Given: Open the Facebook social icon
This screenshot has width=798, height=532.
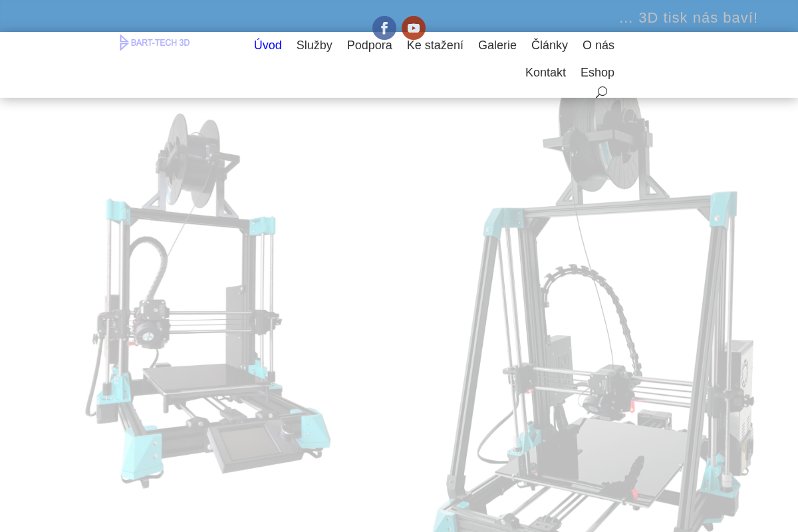Looking at the screenshot, I should [x=384, y=28].
